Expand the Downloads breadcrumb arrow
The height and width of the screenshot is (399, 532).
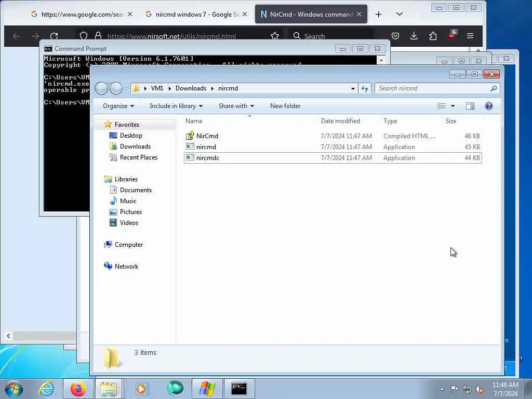(212, 88)
